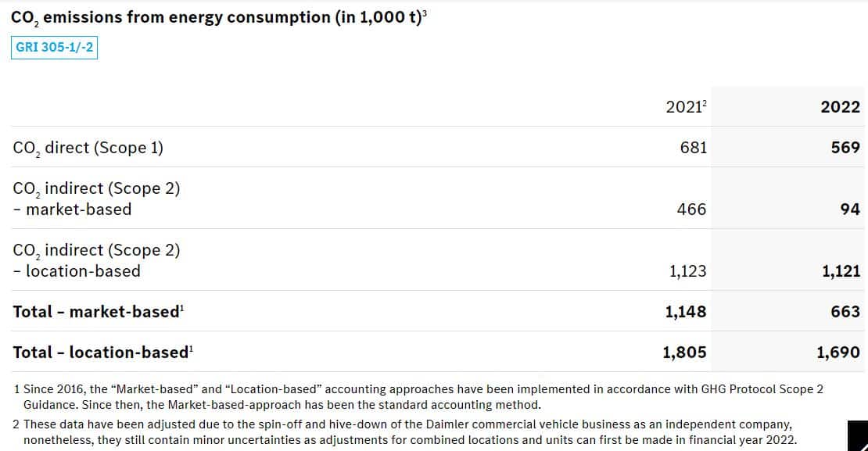This screenshot has width=868, height=451.
Task: Click the 1,805 total location-based value
Action: [x=684, y=352]
